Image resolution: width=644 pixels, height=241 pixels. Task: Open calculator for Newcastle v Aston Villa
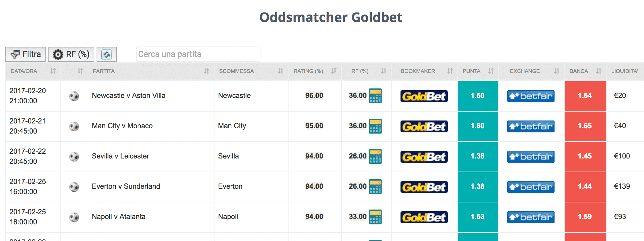click(375, 96)
